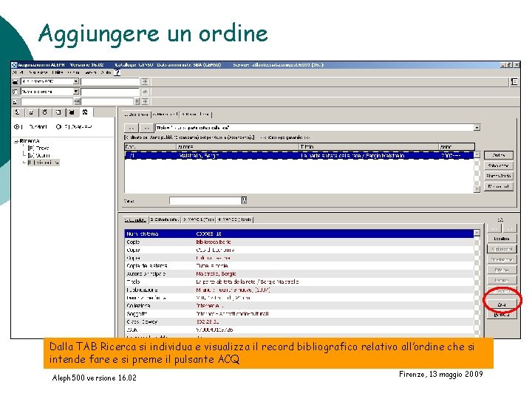Toggle the panel layout icon at toolbar's right end

click(514, 82)
